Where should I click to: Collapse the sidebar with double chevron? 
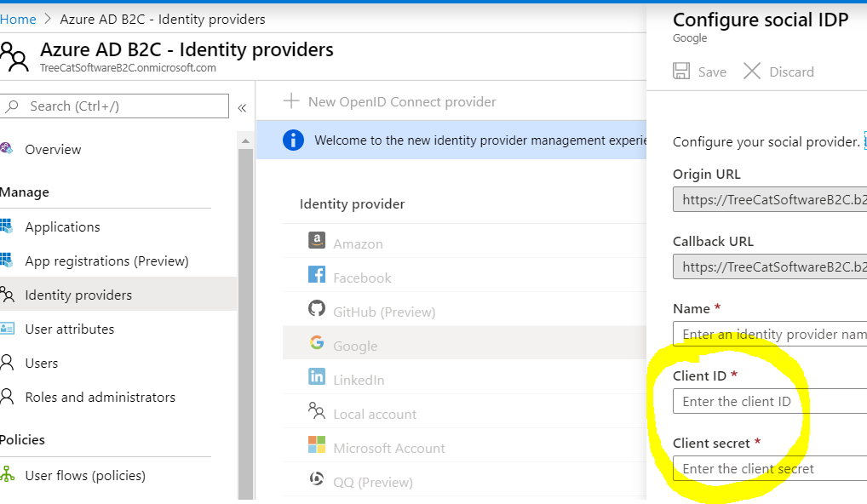(x=242, y=108)
